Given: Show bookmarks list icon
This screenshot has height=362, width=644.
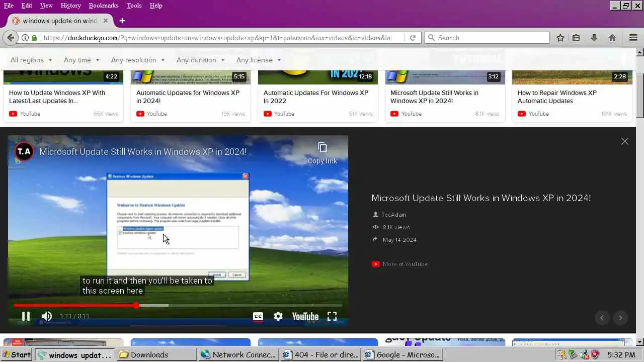Looking at the screenshot, I should [x=576, y=38].
